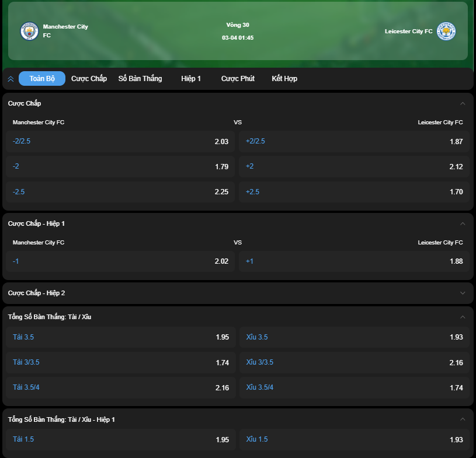Pick Xỉu 3.5/4 at odds 1.74
This screenshot has height=458, width=476.
[x=355, y=387]
